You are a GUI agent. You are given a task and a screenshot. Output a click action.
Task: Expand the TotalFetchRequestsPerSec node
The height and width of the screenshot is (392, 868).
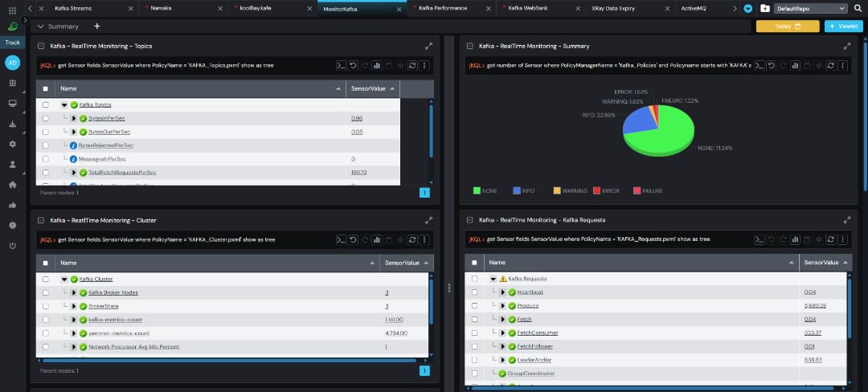[74, 173]
